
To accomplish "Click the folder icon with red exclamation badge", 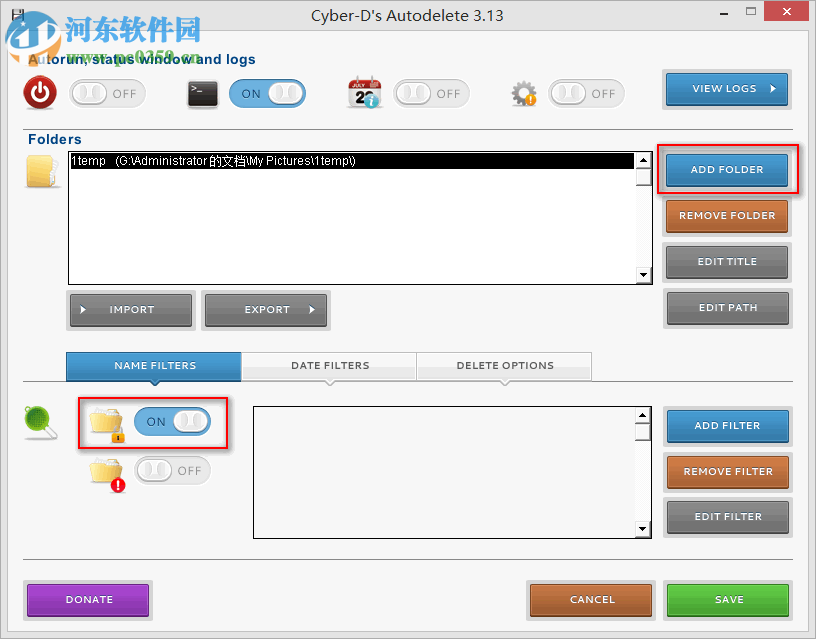I will point(106,470).
